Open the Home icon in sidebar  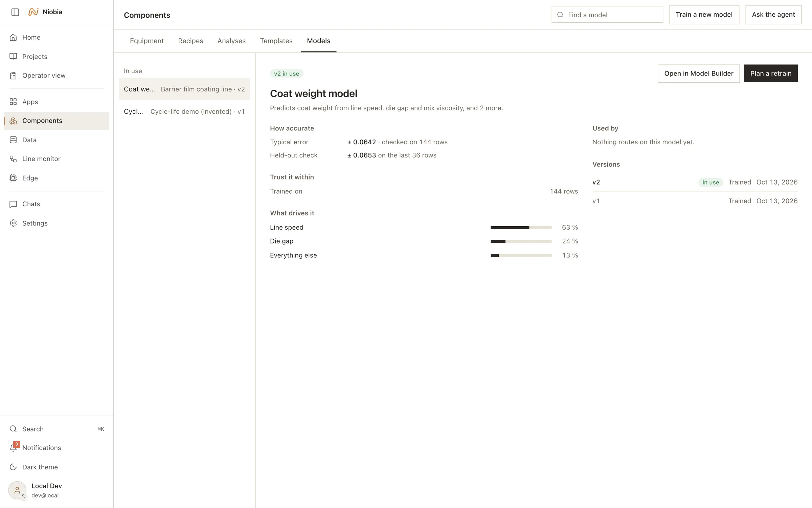tap(13, 37)
